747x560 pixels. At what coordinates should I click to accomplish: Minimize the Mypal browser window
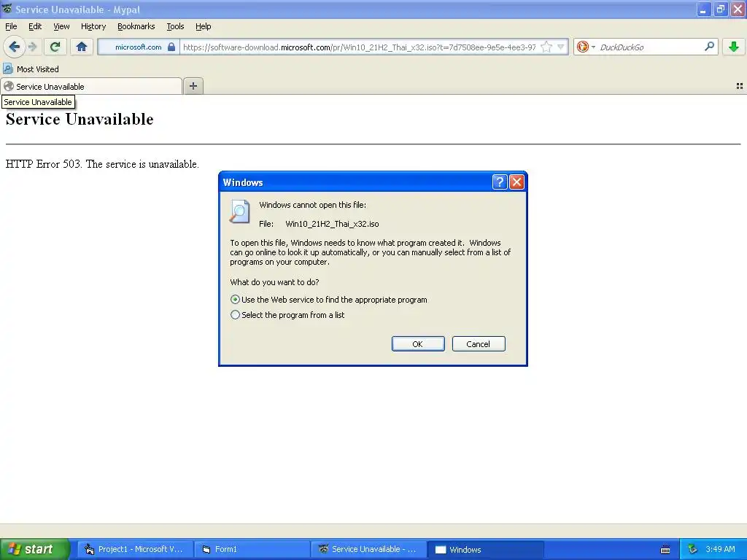coord(703,9)
